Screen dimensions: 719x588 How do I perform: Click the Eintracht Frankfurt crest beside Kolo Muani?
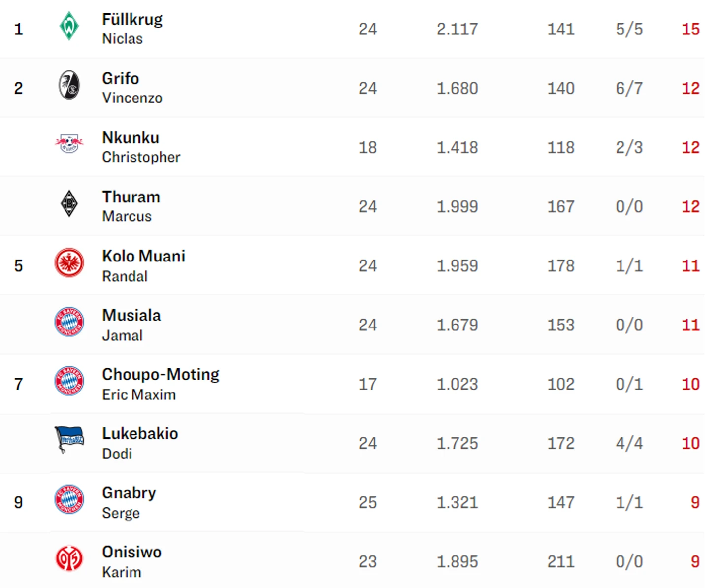point(69,262)
